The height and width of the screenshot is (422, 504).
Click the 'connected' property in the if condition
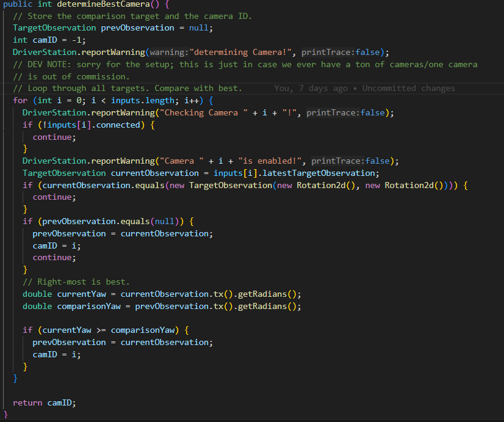click(x=118, y=125)
